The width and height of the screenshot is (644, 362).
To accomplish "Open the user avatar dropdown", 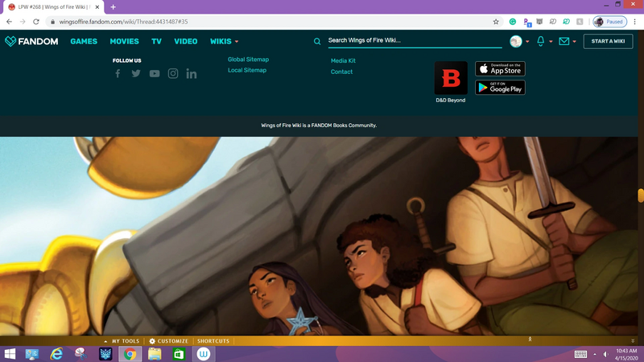I will (x=519, y=41).
